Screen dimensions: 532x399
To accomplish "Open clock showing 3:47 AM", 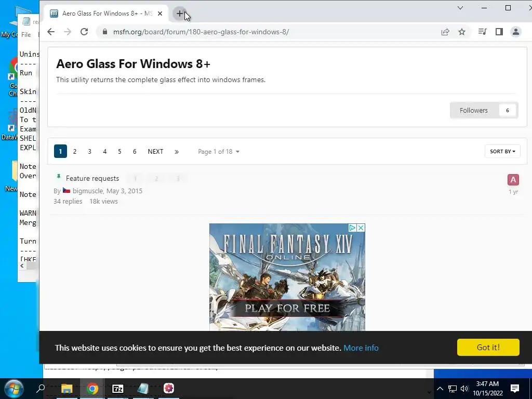I will click(487, 389).
